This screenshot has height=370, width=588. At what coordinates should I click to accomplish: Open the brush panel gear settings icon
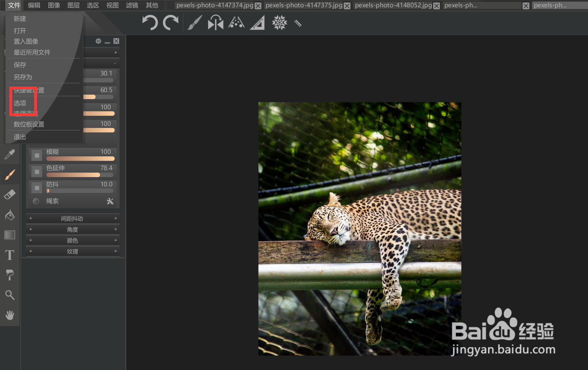click(98, 41)
